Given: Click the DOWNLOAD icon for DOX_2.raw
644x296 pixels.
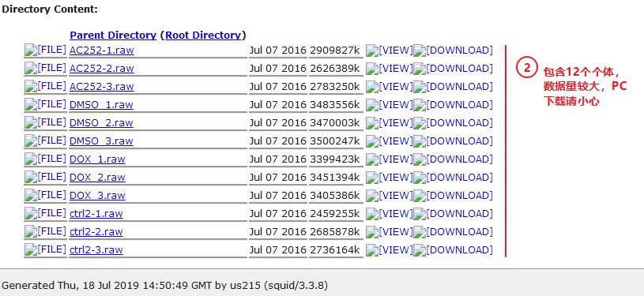Looking at the screenshot, I should coord(453,177).
